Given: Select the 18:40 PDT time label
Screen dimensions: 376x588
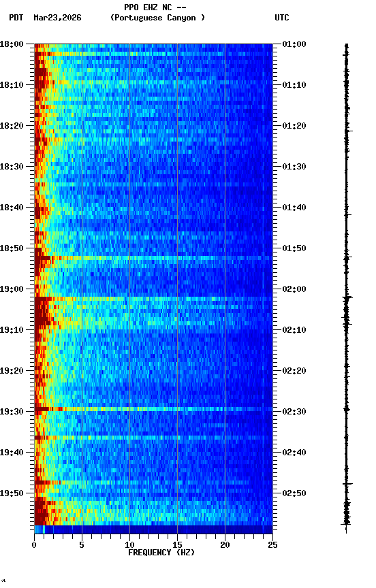Looking at the screenshot, I should [12, 208].
